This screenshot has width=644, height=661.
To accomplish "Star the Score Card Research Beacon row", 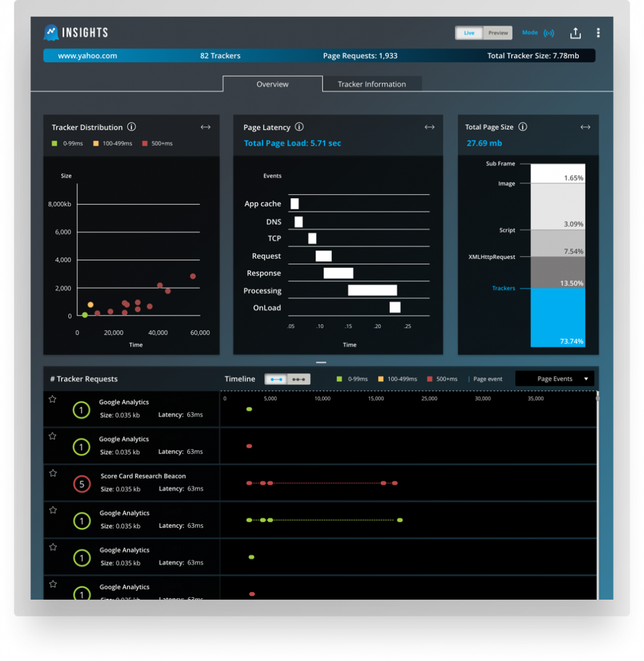I will coord(53,473).
